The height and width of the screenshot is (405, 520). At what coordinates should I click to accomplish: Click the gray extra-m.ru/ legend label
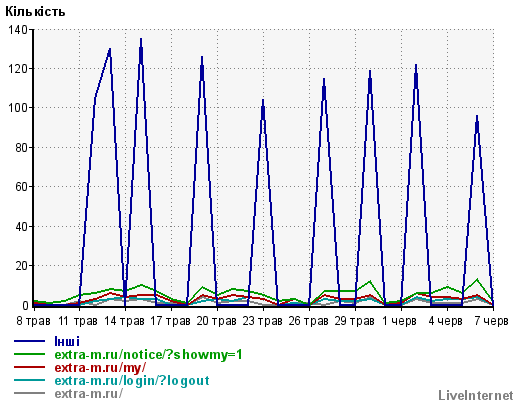pyautogui.click(x=88, y=393)
